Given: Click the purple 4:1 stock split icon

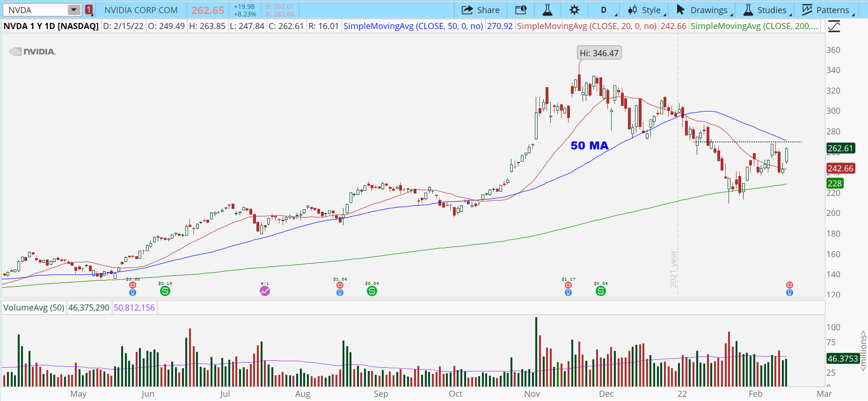Looking at the screenshot, I should coord(265,291).
